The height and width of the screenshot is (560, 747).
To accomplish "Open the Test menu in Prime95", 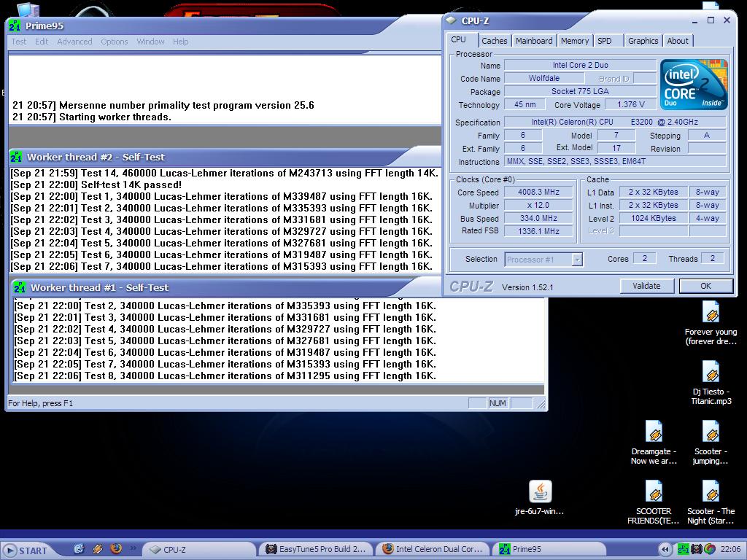I will tap(18, 42).
